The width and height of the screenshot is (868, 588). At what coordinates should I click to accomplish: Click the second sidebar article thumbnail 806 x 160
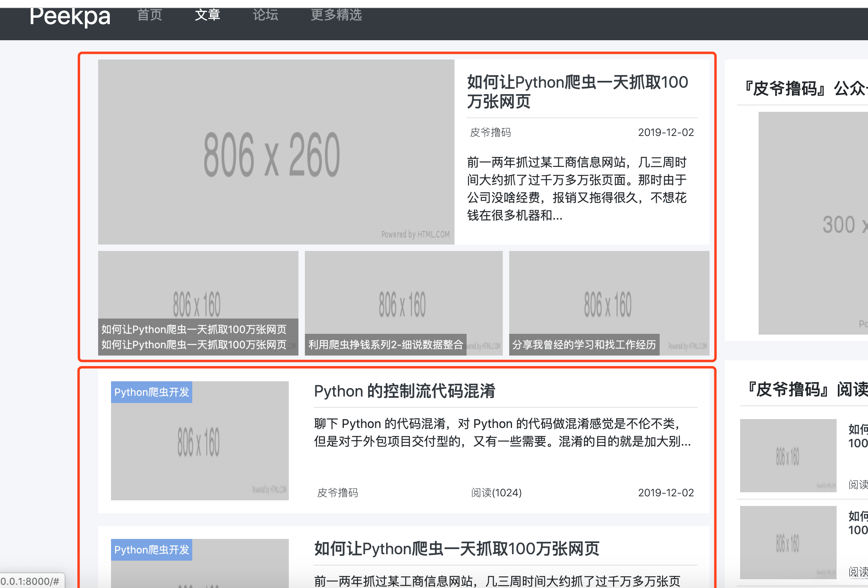coord(788,543)
